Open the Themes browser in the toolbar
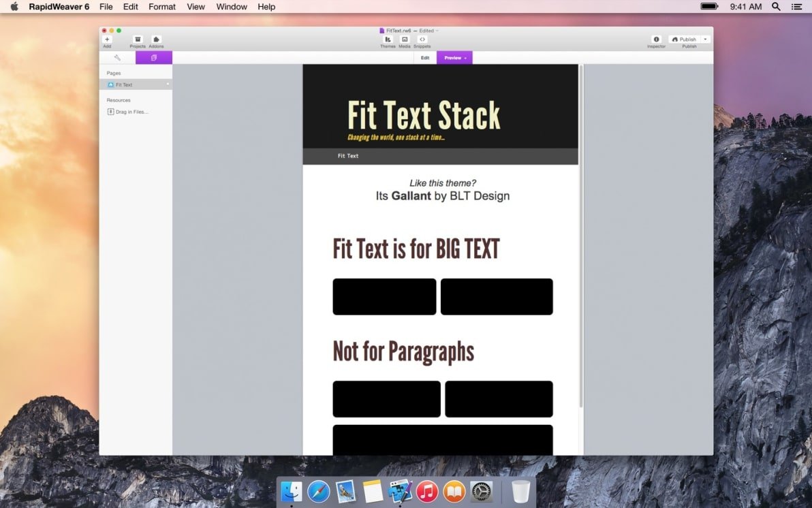Screen dimensions: 812x508 click(x=387, y=40)
